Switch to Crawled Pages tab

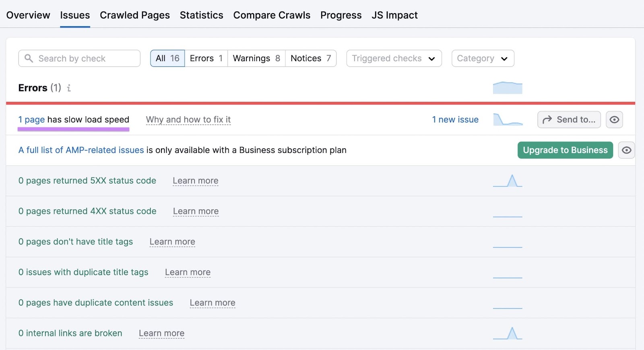coord(135,15)
